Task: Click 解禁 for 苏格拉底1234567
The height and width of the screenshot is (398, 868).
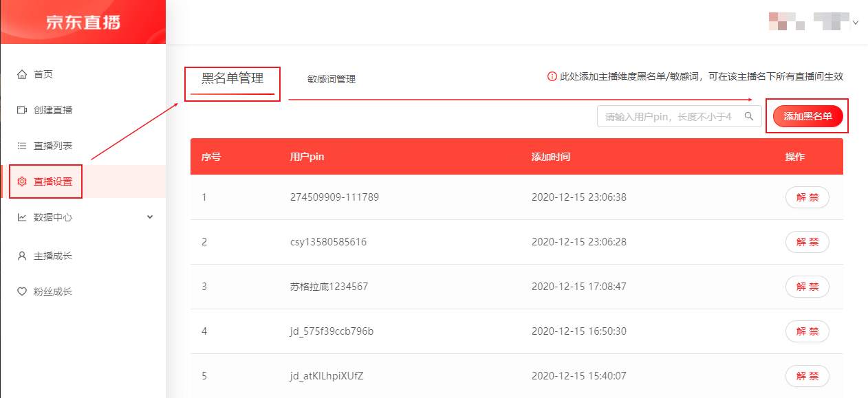Action: (807, 287)
